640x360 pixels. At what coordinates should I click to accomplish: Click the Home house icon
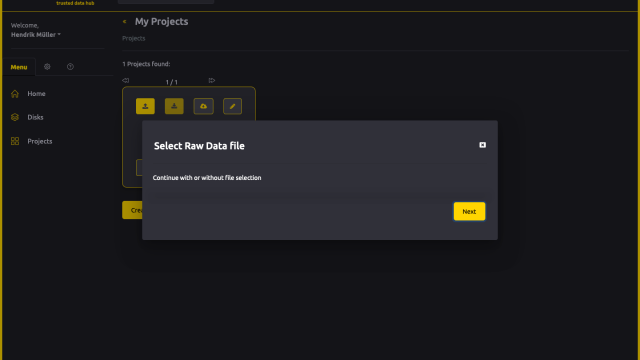(15, 93)
